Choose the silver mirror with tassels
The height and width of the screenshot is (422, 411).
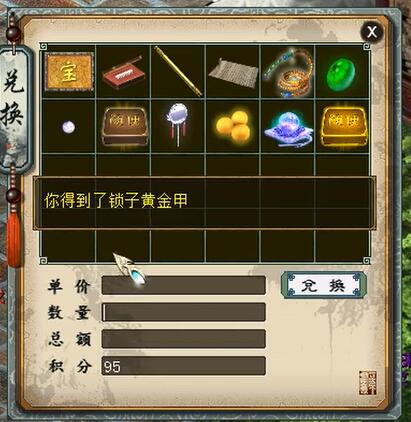(178, 124)
